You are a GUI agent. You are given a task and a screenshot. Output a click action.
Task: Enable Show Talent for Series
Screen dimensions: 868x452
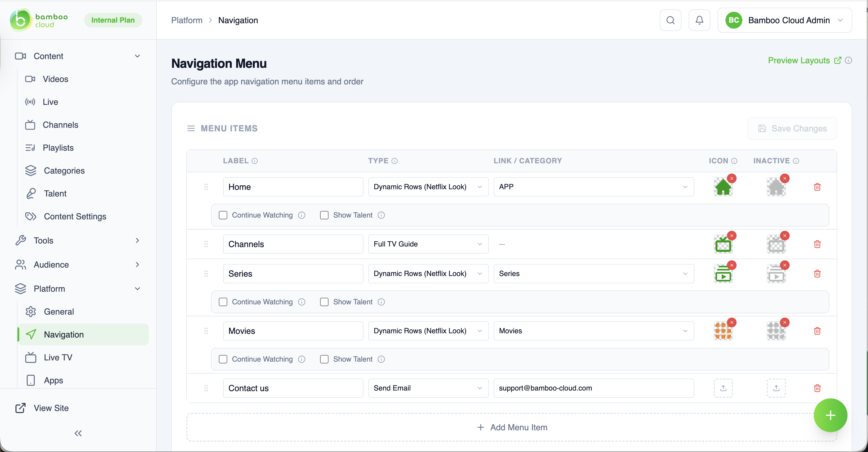click(x=324, y=302)
